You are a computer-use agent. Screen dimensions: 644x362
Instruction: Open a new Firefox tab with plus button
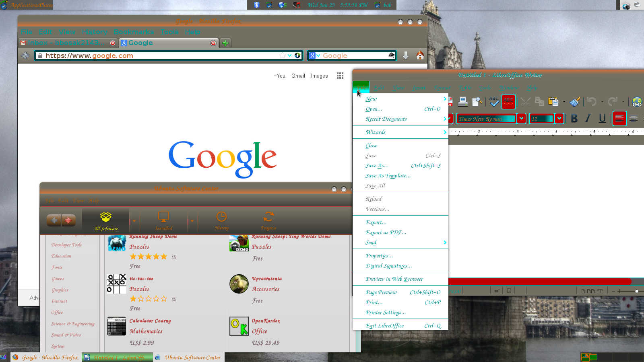[225, 43]
